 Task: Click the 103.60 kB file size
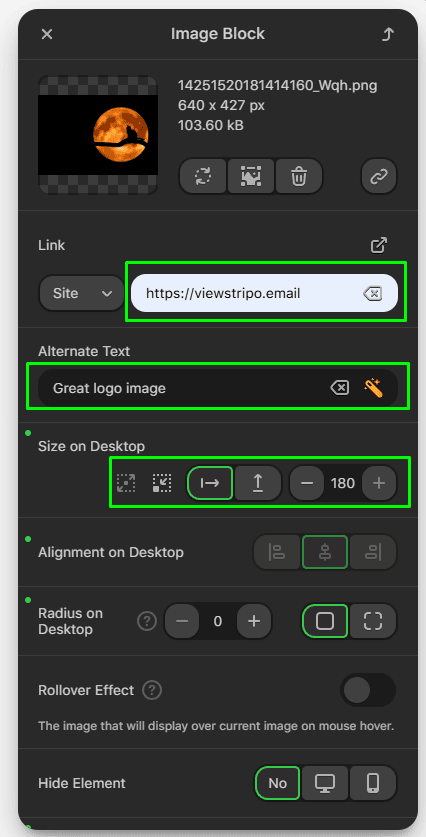[211, 125]
